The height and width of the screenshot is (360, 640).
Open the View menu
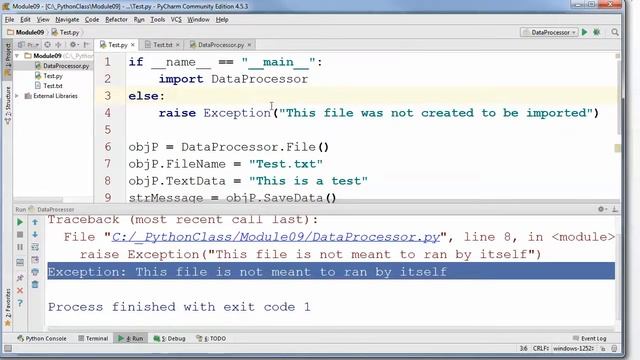tap(43, 20)
